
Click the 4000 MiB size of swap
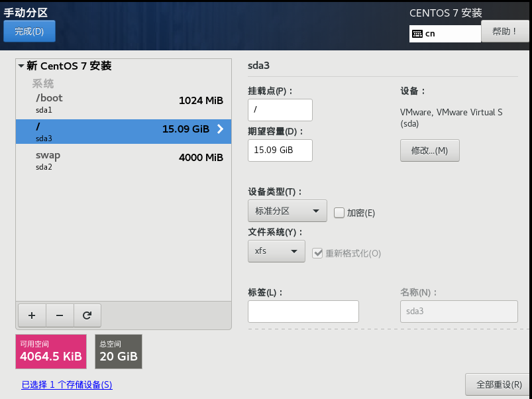pos(201,158)
